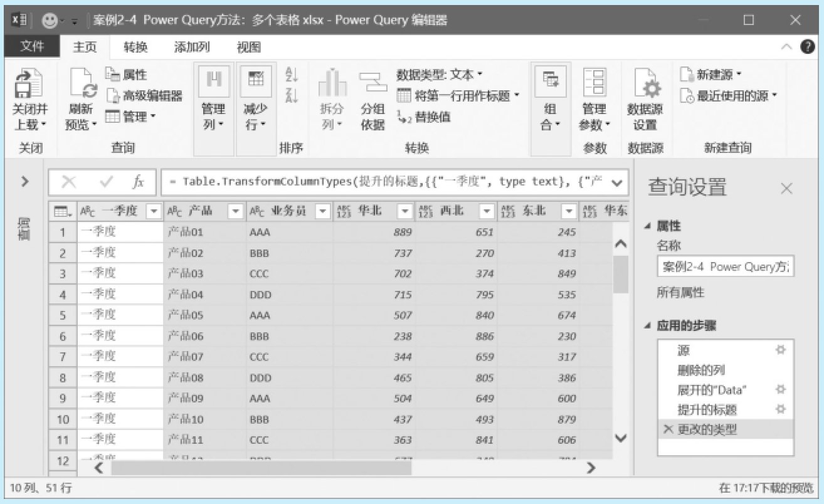
Task: Expand the formula bar with the chevron
Action: 617,182
